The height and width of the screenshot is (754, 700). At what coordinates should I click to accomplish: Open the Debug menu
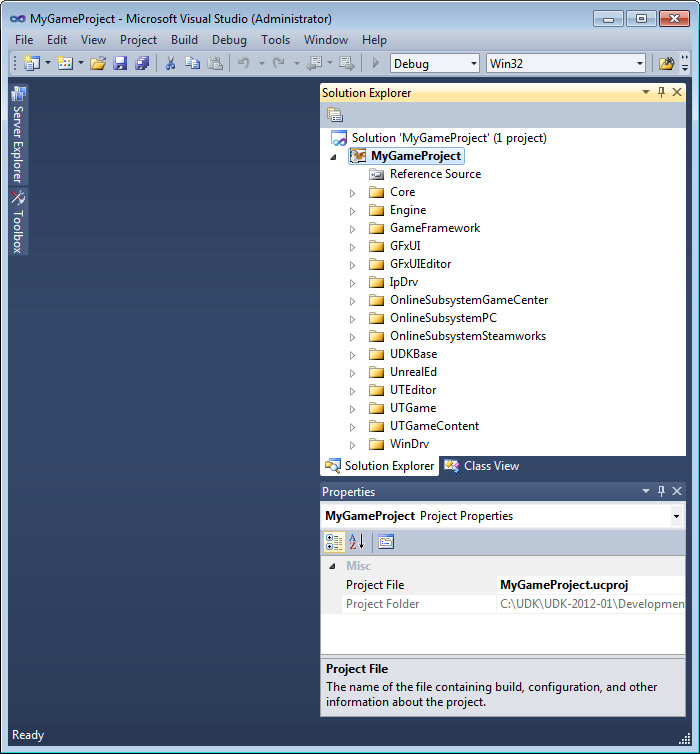[229, 40]
